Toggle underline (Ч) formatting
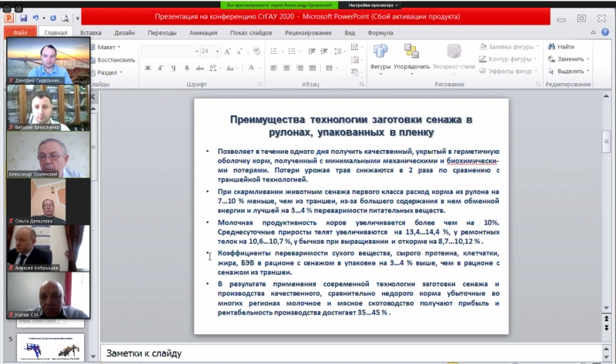Image resolution: width=616 pixels, height=364 pixels. [x=173, y=68]
